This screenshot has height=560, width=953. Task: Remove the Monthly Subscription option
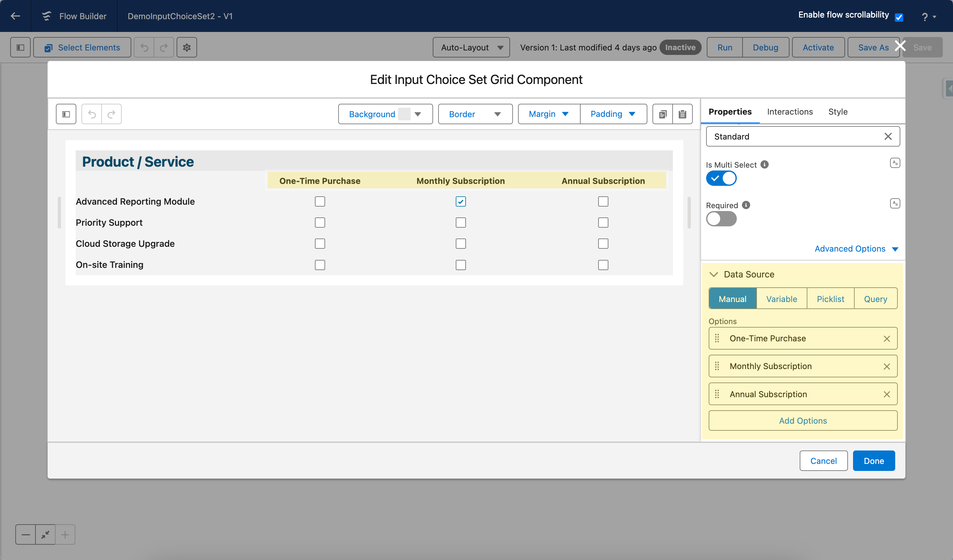click(887, 367)
